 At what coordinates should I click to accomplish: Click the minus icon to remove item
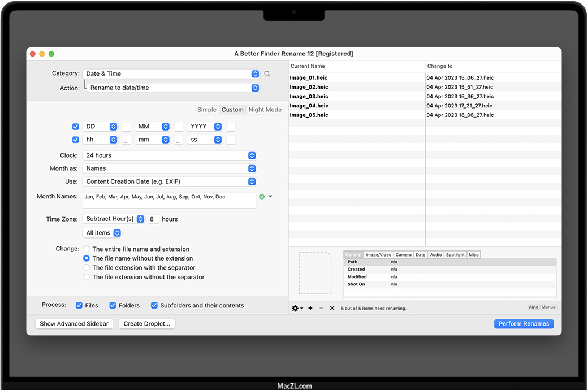click(321, 308)
